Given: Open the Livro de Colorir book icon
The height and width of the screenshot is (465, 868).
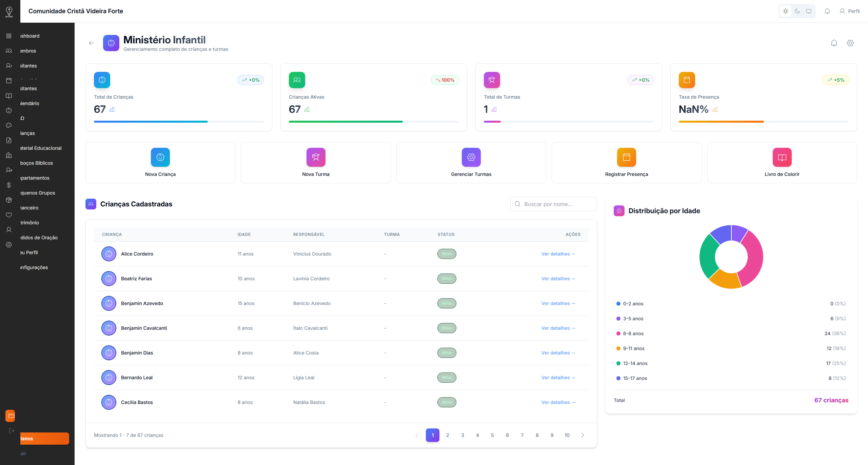Looking at the screenshot, I should click(782, 157).
